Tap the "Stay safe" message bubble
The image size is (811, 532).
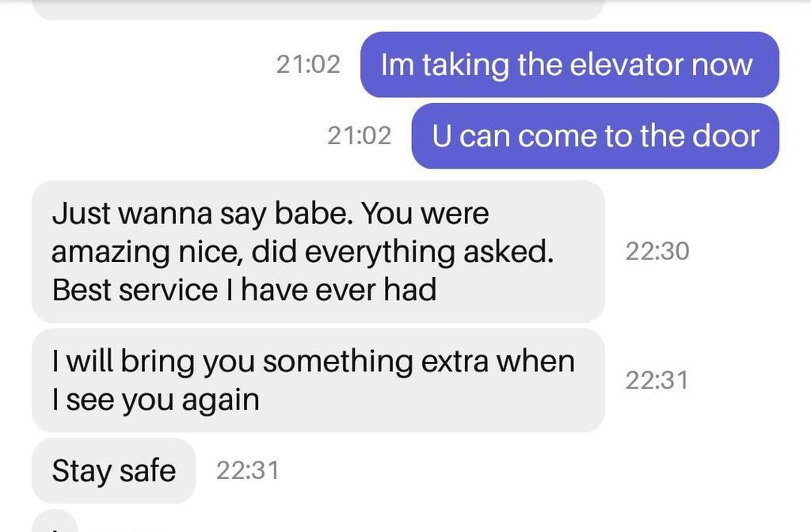point(114,470)
